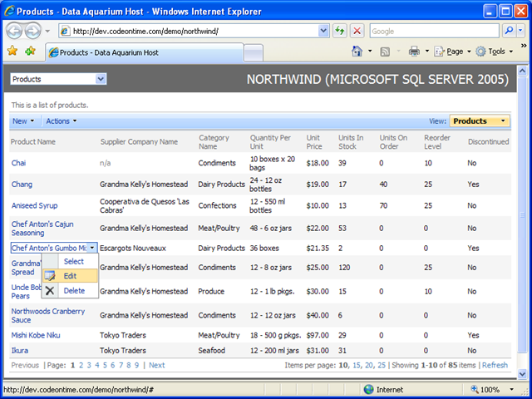Screen dimensions: 532x399
Task: Click the Add to Favorites icon
Action: point(31,52)
